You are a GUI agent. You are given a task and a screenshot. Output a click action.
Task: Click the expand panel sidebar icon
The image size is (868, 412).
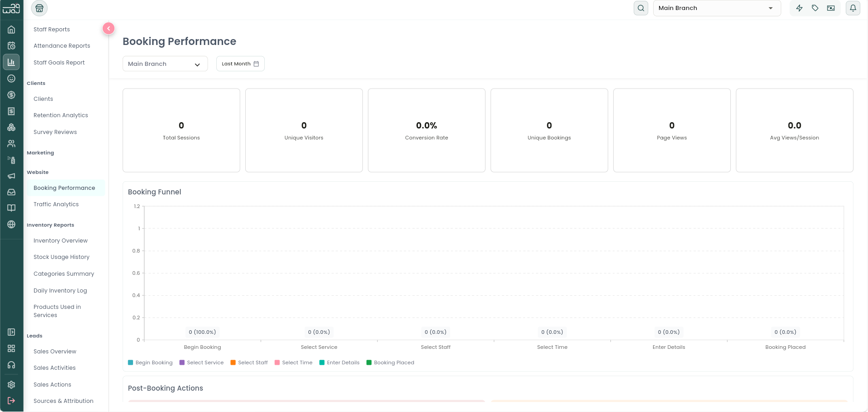pos(11,332)
